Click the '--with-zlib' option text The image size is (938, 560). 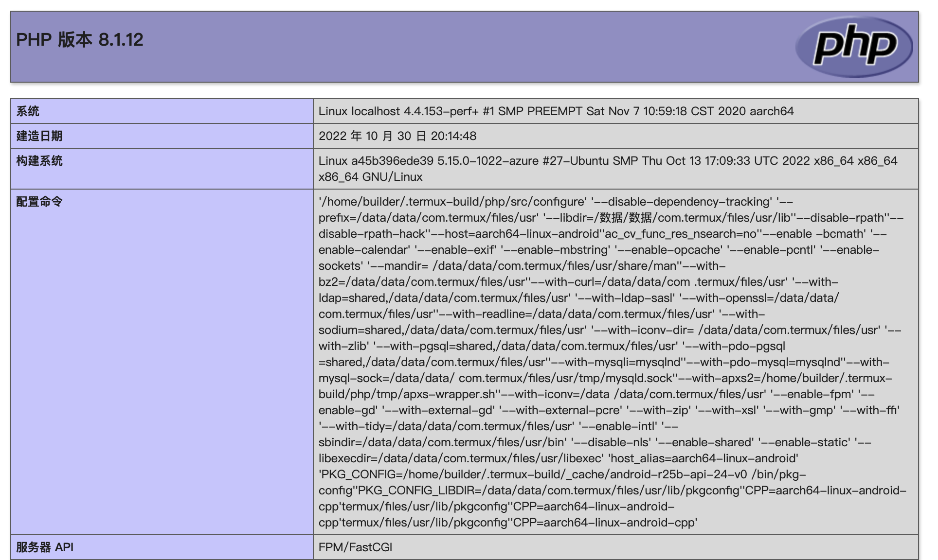(x=343, y=346)
